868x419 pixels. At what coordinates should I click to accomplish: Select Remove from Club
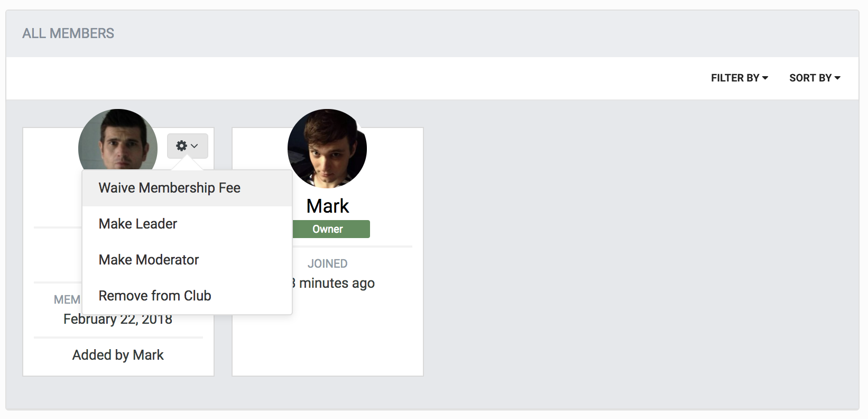coord(154,296)
